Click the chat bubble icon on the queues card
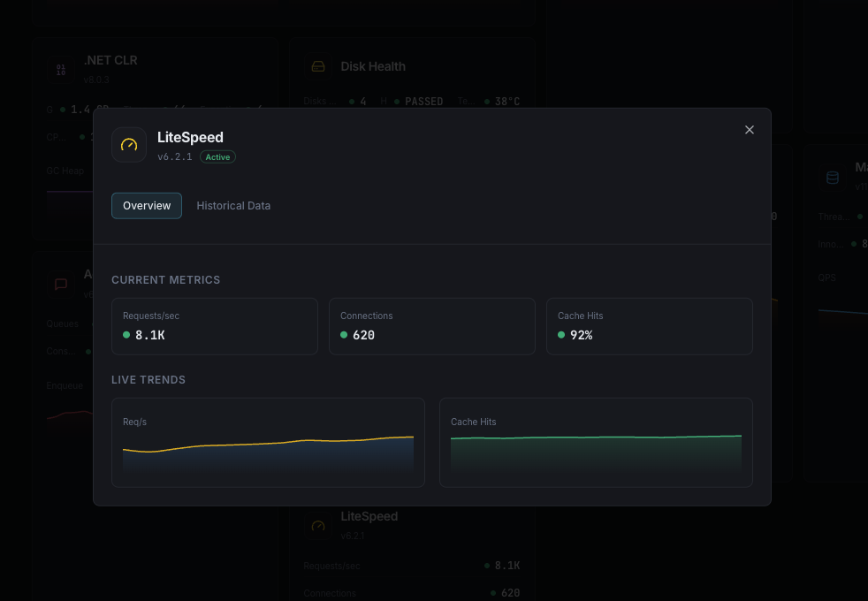 (60, 284)
